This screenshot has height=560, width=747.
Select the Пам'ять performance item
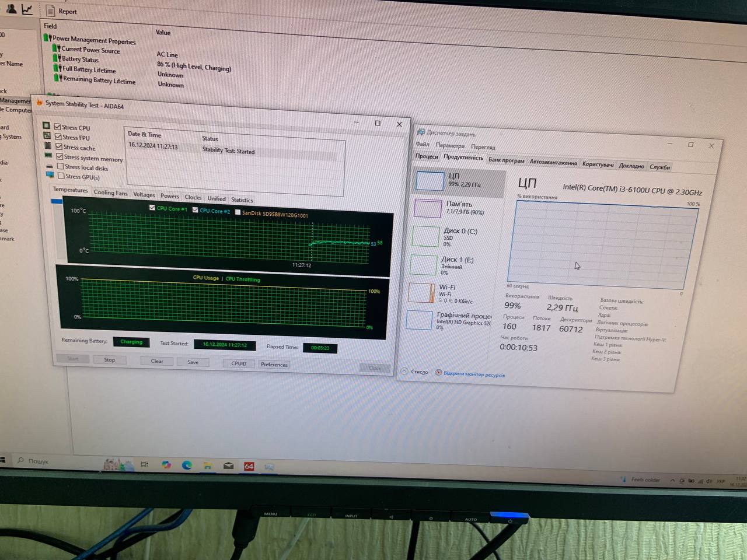[458, 208]
